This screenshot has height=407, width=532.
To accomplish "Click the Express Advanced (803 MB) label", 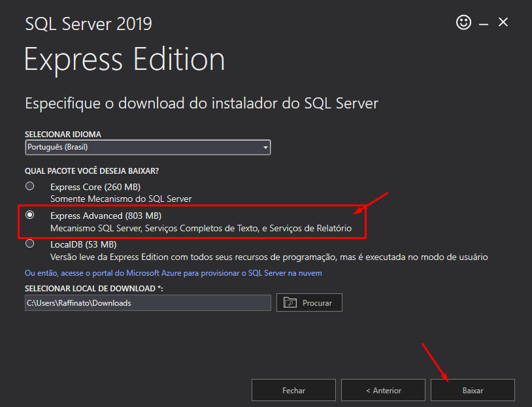I will point(106,216).
